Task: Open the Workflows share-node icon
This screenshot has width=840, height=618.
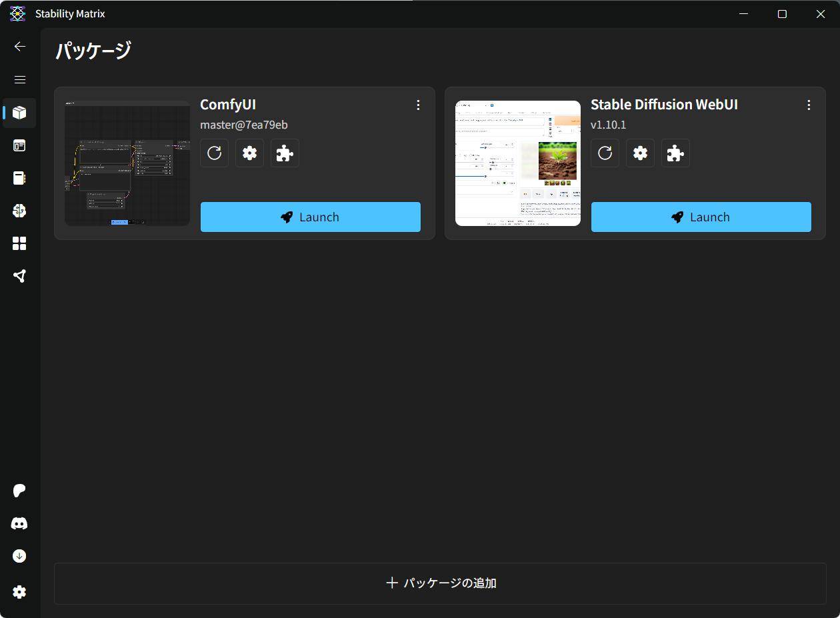Action: click(19, 276)
